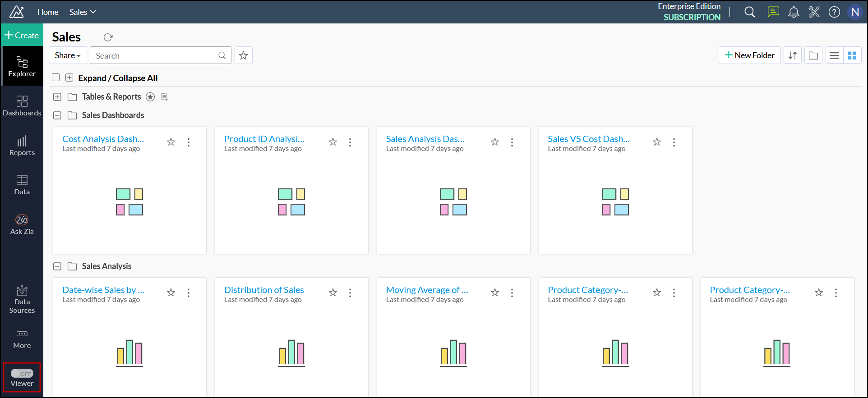Viewport: 868px width, 398px height.
Task: Toggle the Viewer mode switch
Action: coord(22,374)
